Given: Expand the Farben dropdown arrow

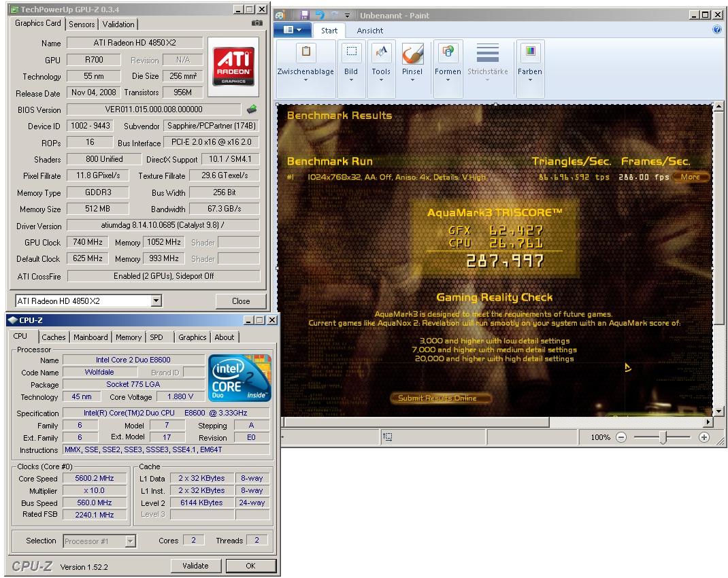Looking at the screenshot, I should (530, 80).
